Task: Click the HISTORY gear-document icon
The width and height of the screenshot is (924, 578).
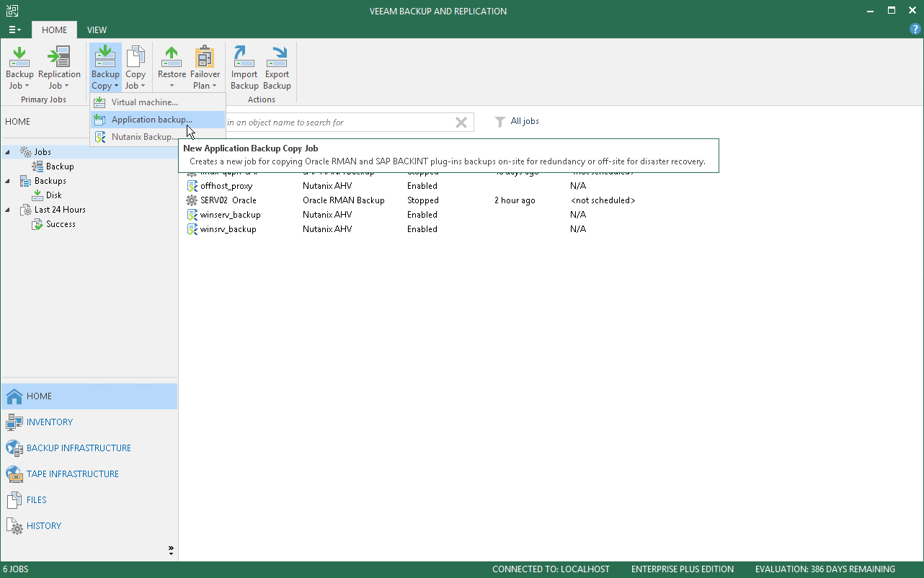Action: [x=14, y=526]
